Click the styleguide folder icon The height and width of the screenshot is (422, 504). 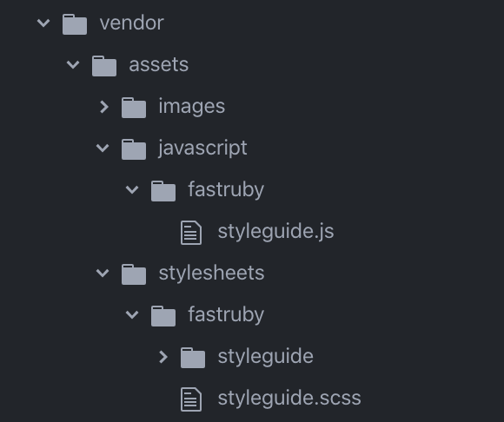(x=193, y=358)
